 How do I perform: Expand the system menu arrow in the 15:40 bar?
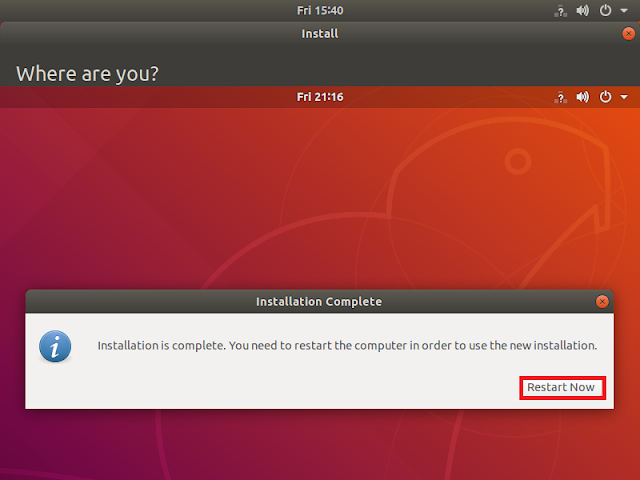(624, 10)
